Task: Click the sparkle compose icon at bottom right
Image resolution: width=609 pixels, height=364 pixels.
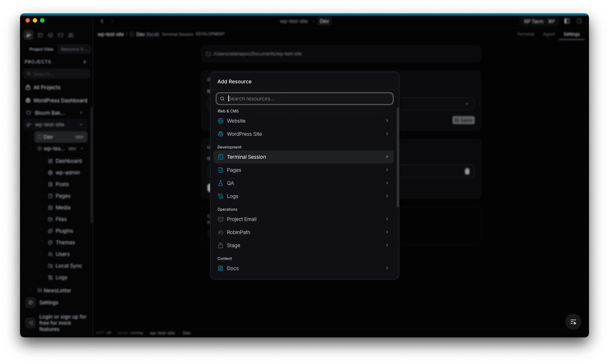Action: click(573, 322)
